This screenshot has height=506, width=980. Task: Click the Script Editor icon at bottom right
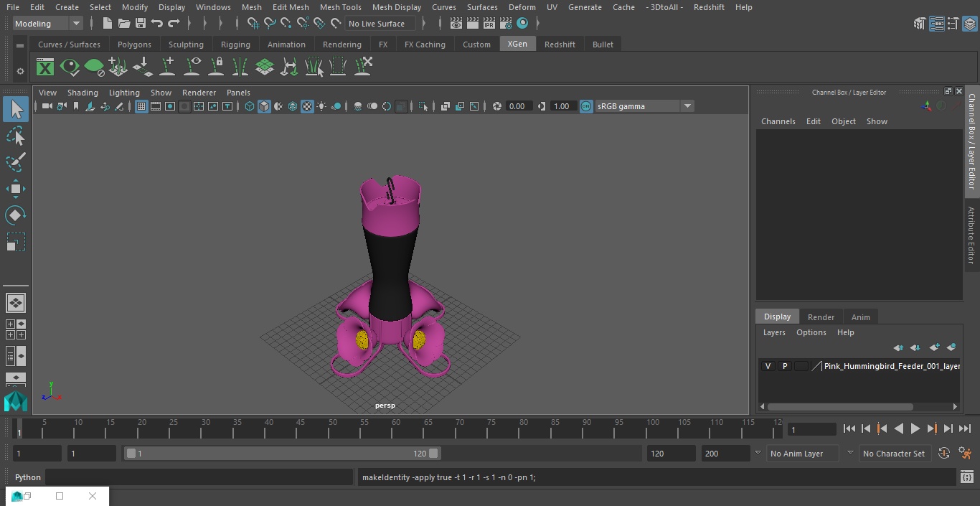pos(966,477)
